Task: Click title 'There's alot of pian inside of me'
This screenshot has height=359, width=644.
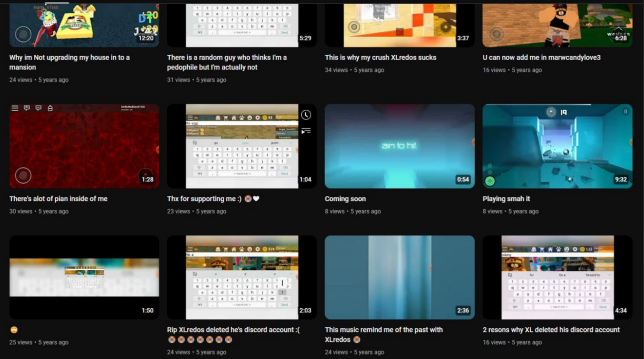Action: pyautogui.click(x=58, y=199)
